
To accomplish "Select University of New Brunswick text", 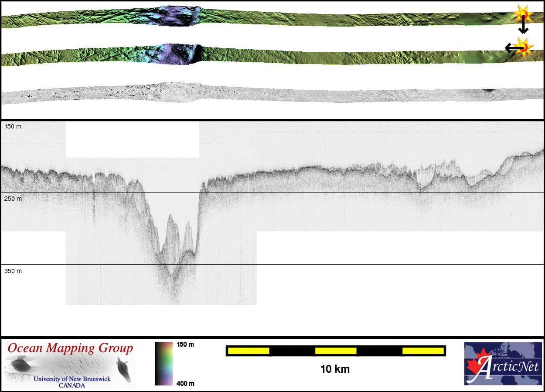I will click(72, 379).
